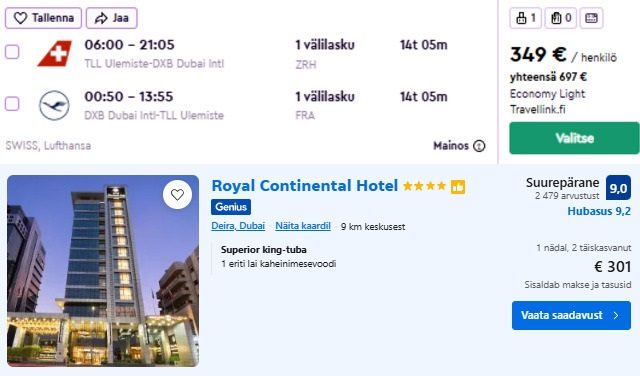Click the 9,0 review score badge
Viewport: 640px width, 376px height.
[x=618, y=188]
